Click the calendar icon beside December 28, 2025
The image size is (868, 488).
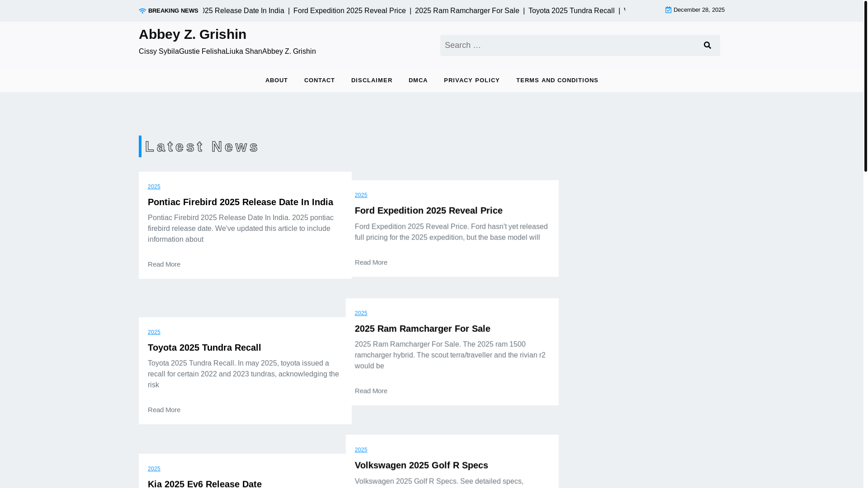click(x=668, y=10)
